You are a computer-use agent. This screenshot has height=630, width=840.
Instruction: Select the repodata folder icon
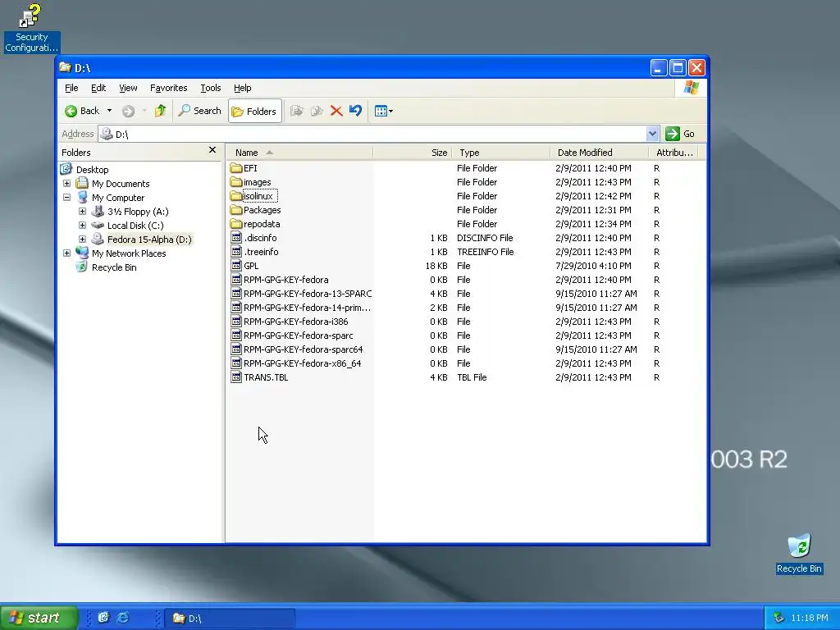236,224
